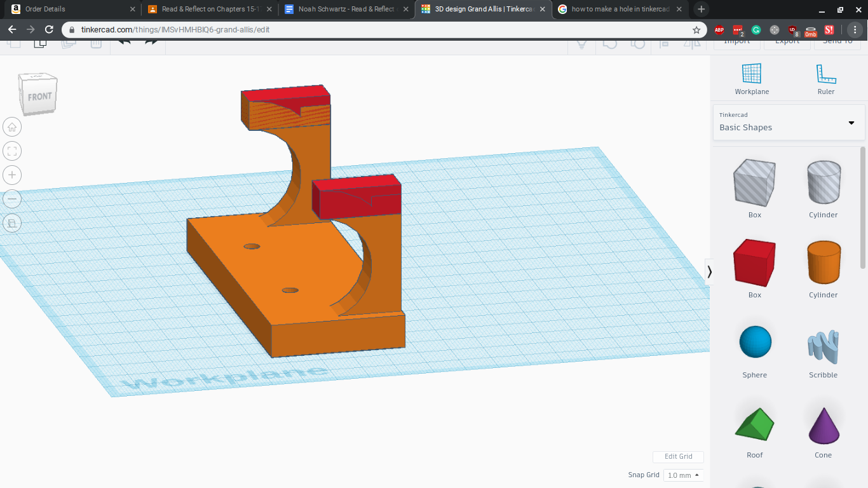Open the Snap Grid dropdown
The height and width of the screenshot is (488, 868).
coord(682,475)
